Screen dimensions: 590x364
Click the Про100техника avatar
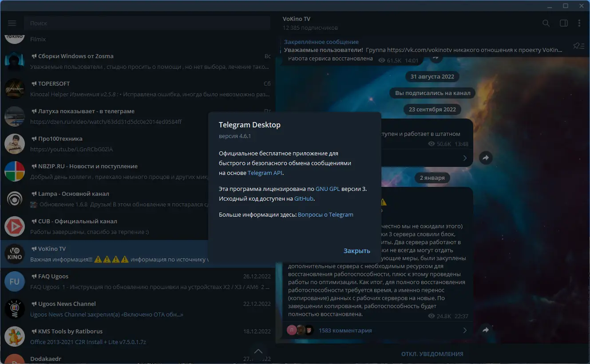[x=15, y=144]
